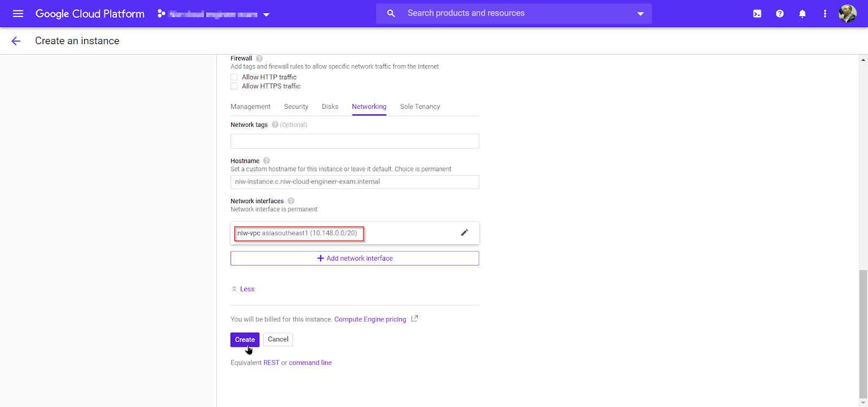868x407 pixels.
Task: Show Firewall help tooltip icon
Action: click(x=259, y=59)
